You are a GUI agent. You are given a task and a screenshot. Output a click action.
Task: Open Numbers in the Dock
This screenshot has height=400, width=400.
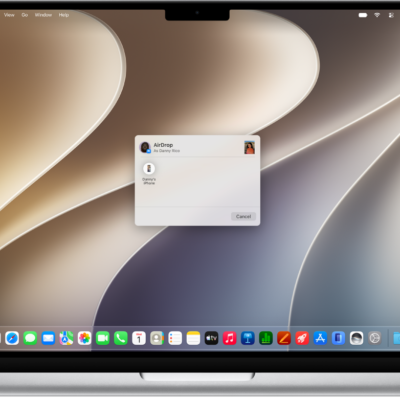[x=266, y=338]
